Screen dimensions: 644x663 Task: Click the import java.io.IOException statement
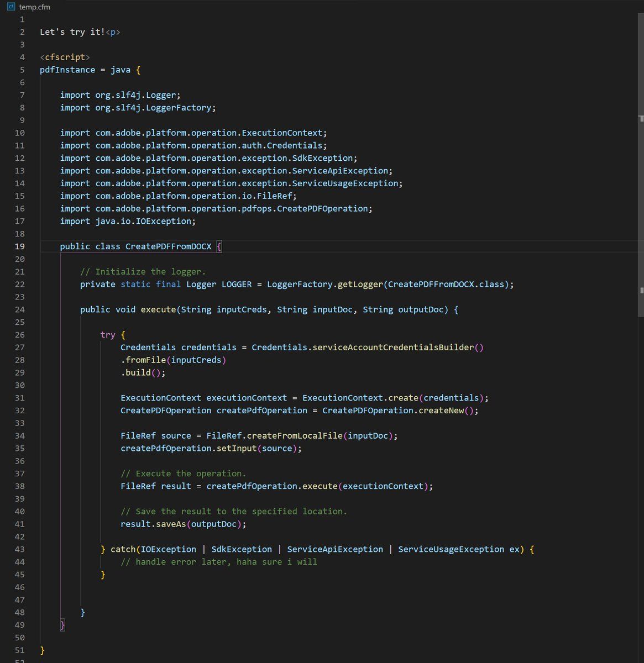coord(128,221)
